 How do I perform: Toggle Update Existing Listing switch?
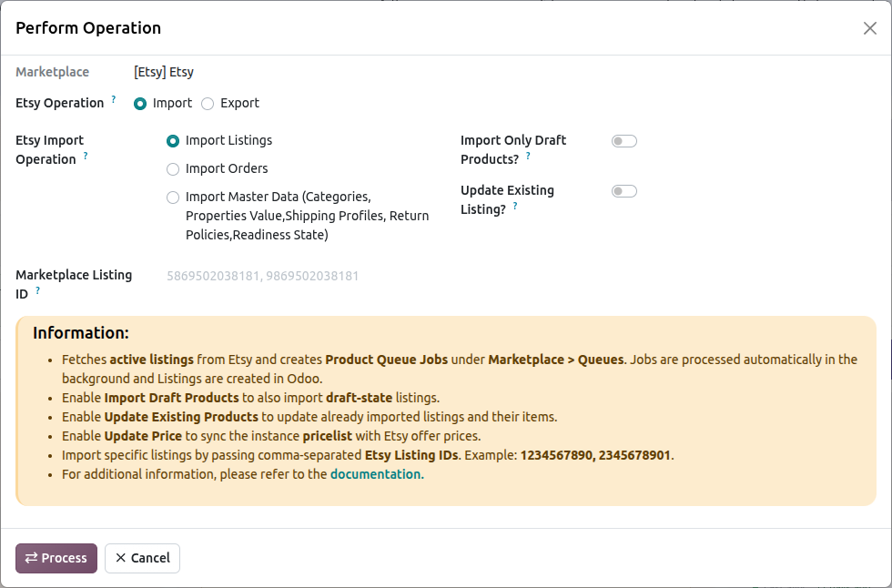[x=624, y=191]
